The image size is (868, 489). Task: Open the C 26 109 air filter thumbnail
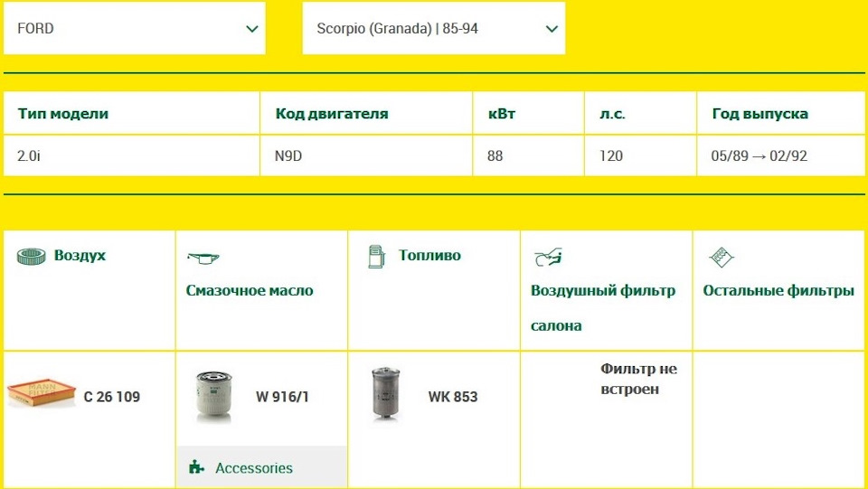pyautogui.click(x=42, y=392)
